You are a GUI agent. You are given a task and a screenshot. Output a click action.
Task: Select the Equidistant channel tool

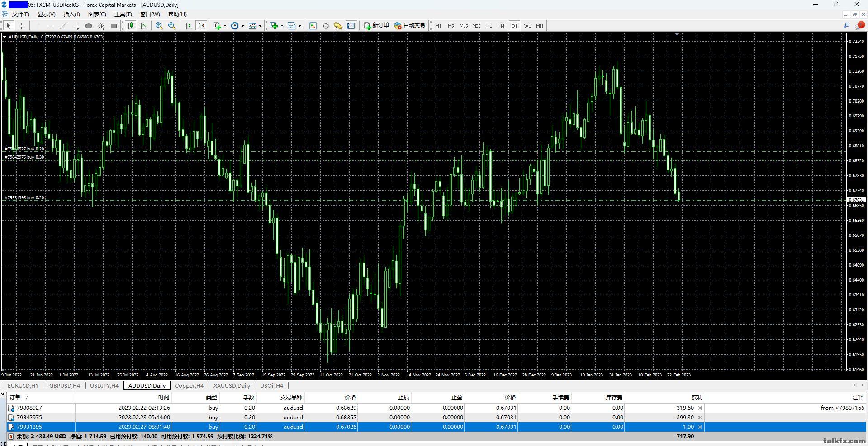click(101, 26)
